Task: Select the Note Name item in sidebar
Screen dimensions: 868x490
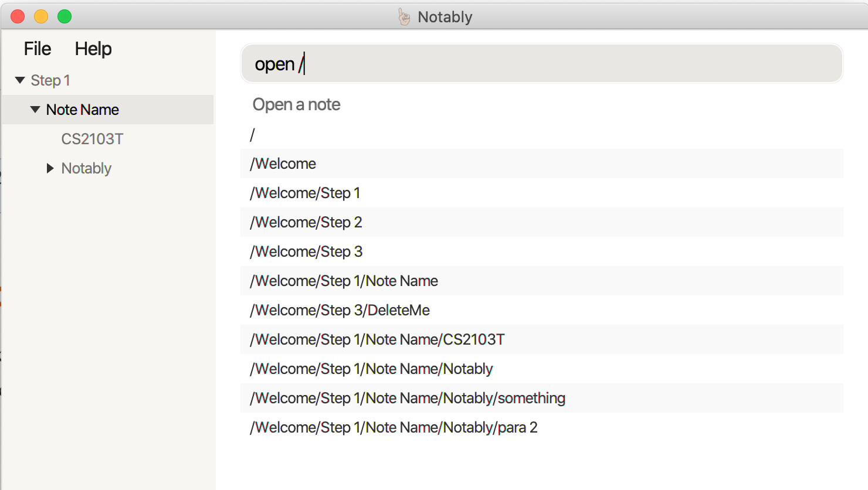Action: pos(108,110)
